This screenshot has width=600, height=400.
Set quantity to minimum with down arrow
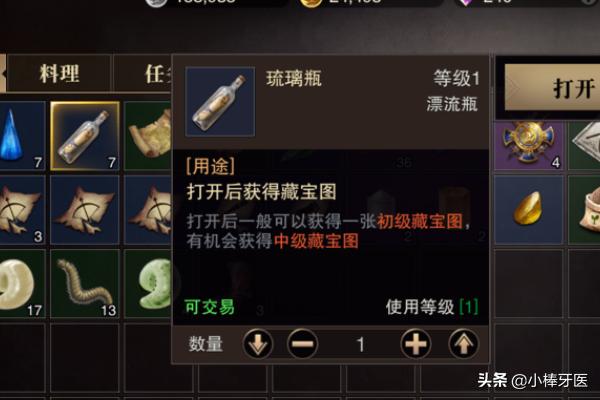tap(258, 344)
